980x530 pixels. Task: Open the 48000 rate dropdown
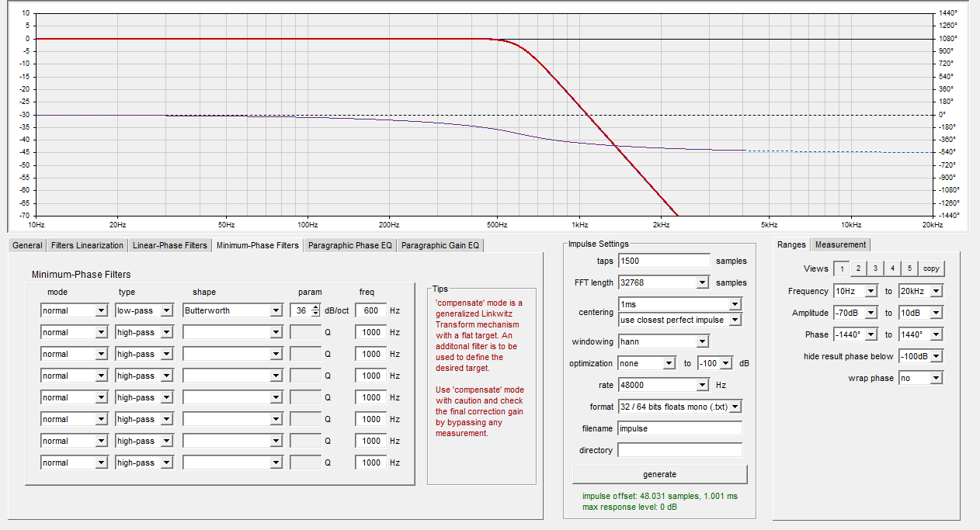click(664, 385)
